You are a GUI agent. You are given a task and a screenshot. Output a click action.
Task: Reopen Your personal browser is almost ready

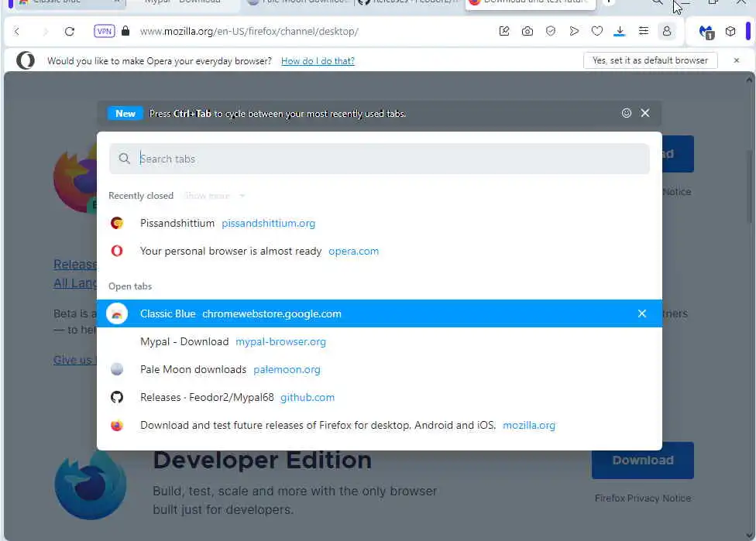pos(379,251)
